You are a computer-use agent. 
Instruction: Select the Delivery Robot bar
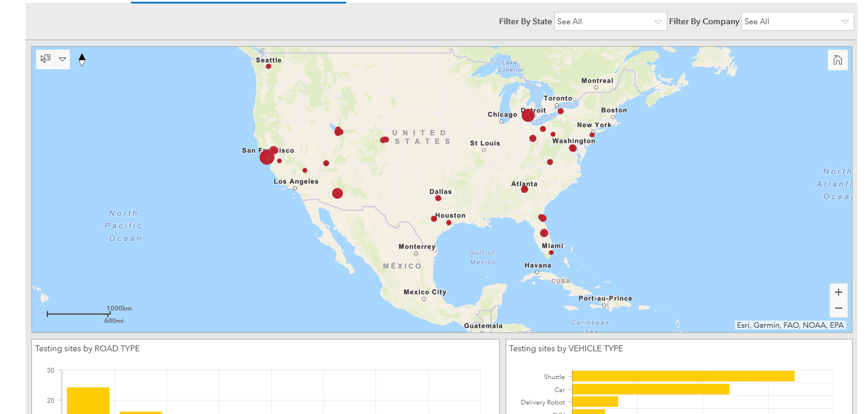(x=595, y=402)
